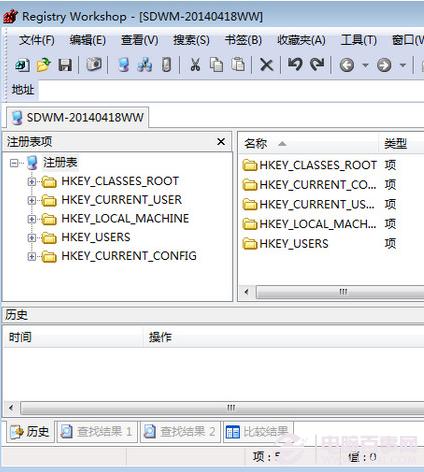The width and height of the screenshot is (424, 472).
Task: Open the 查看(V) menu
Action: click(x=140, y=40)
